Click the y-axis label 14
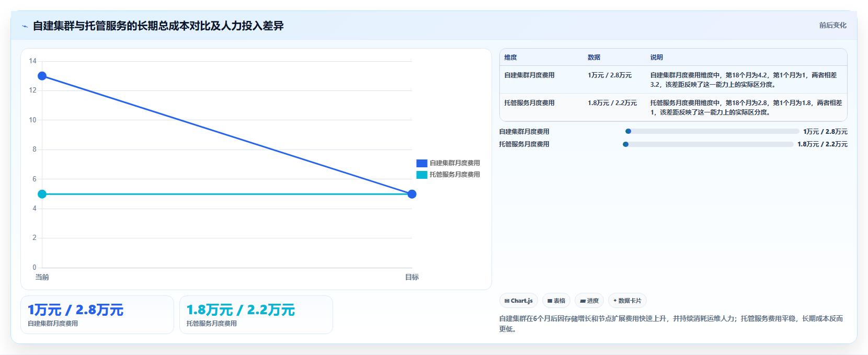Viewport: 868px width, 355px height. click(33, 61)
